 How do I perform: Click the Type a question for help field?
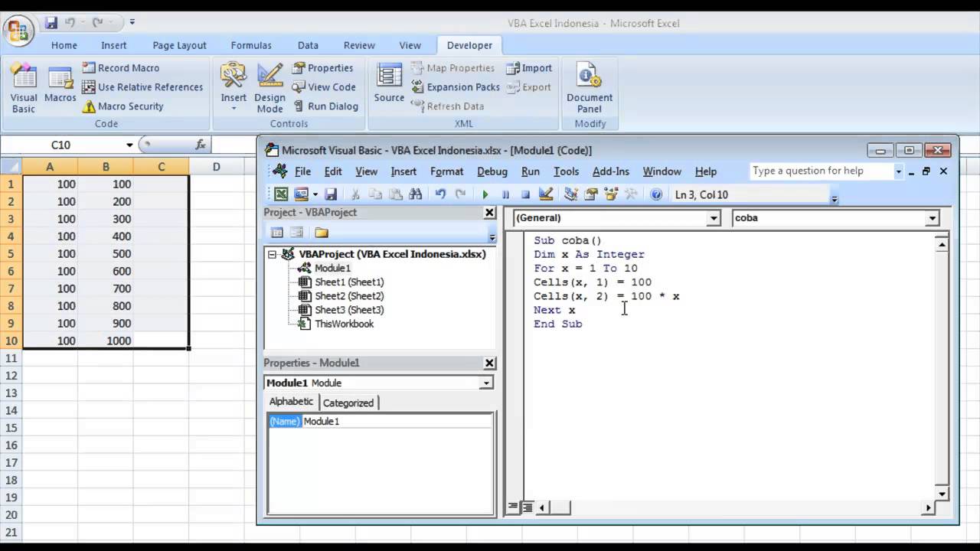click(x=821, y=171)
